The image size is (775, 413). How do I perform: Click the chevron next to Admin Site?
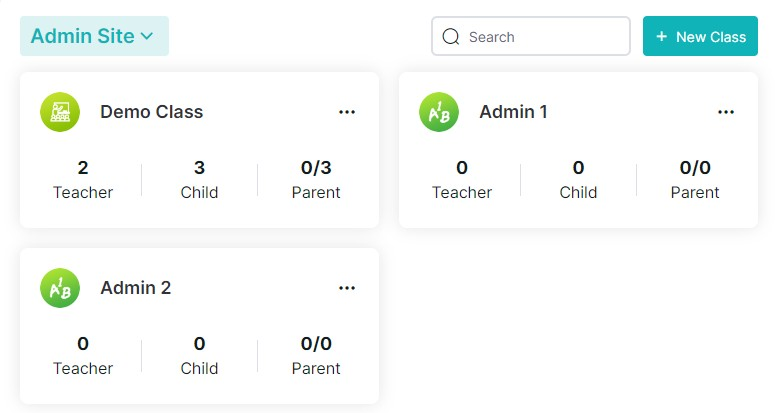point(147,36)
